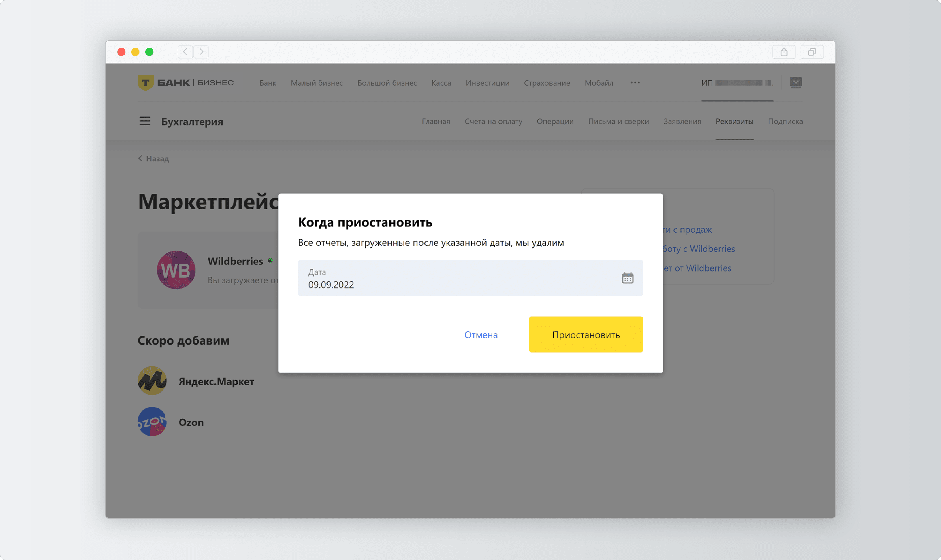Switch to the Операции tab

click(x=555, y=121)
